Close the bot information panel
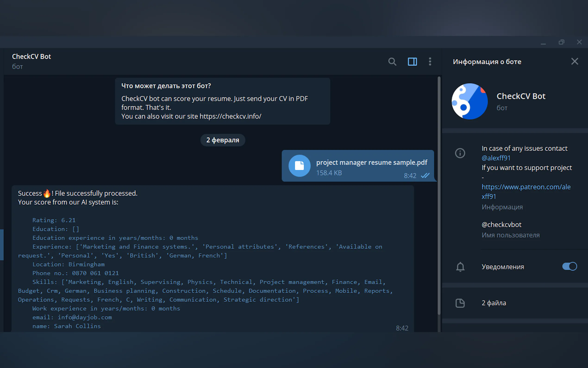This screenshot has height=368, width=588. pyautogui.click(x=574, y=61)
